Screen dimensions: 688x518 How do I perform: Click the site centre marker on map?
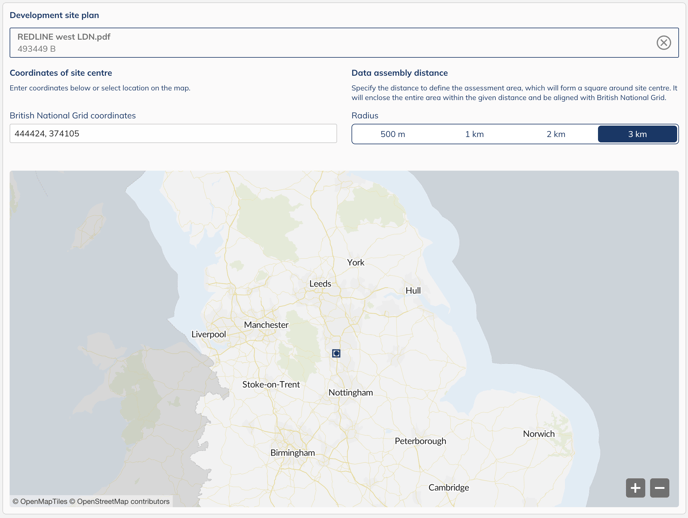[336, 354]
